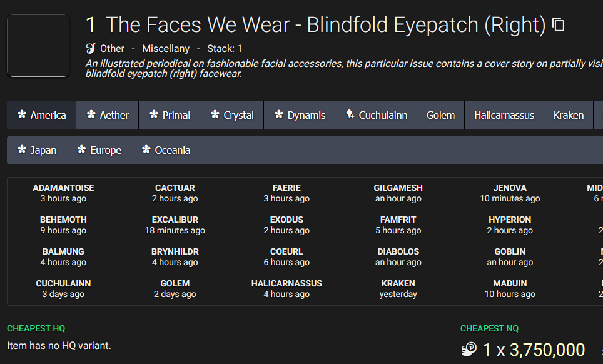Open the Crystal data center tab

point(232,115)
